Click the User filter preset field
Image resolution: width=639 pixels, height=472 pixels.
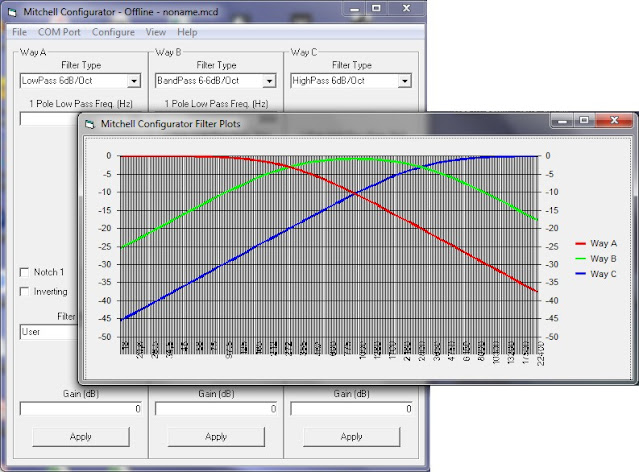tap(49, 332)
